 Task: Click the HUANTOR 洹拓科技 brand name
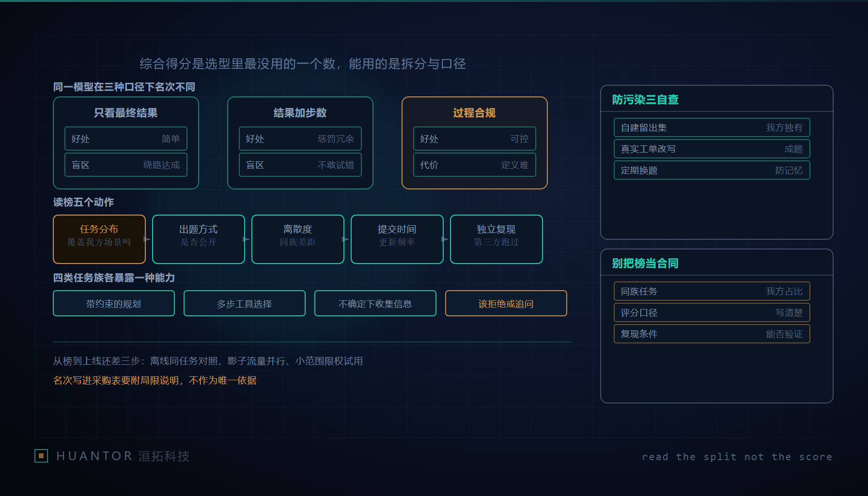(x=123, y=456)
